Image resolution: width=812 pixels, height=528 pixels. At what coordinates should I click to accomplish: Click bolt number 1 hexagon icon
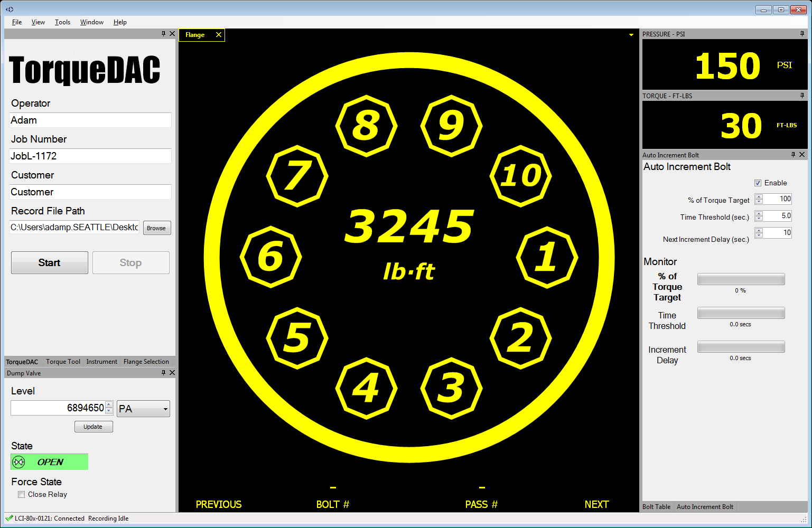coord(547,257)
